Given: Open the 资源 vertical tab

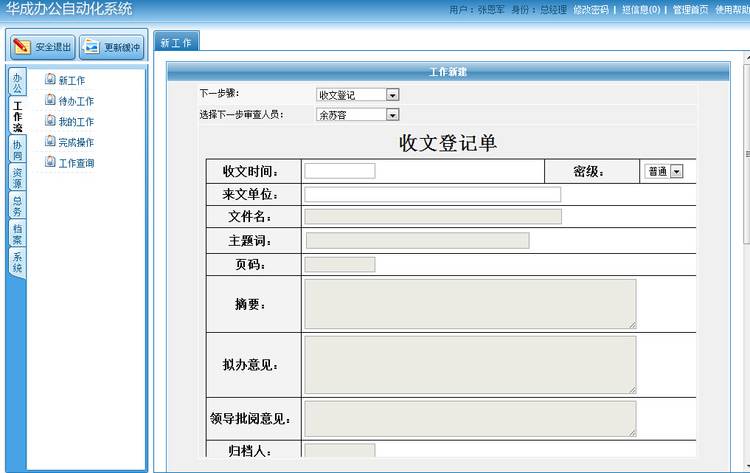Looking at the screenshot, I should tap(17, 177).
